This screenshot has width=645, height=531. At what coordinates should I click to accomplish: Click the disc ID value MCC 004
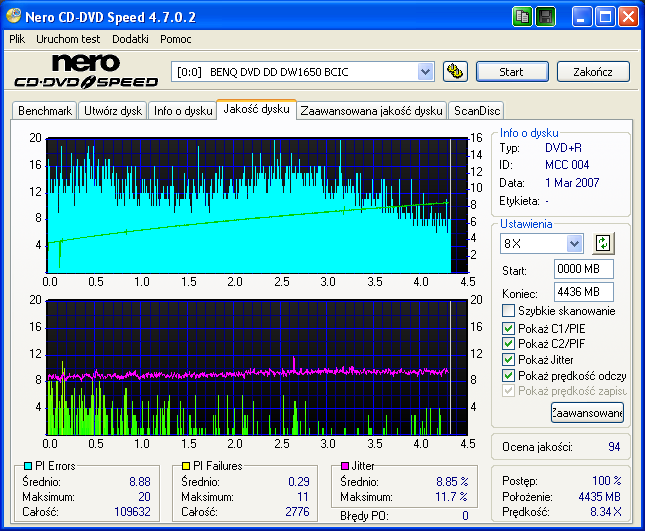(567, 165)
